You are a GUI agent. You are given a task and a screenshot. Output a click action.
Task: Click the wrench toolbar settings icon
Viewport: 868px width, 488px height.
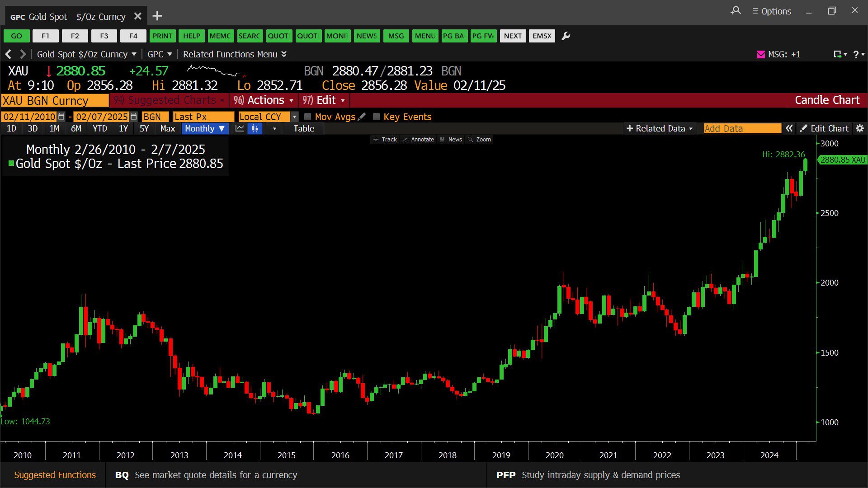566,36
